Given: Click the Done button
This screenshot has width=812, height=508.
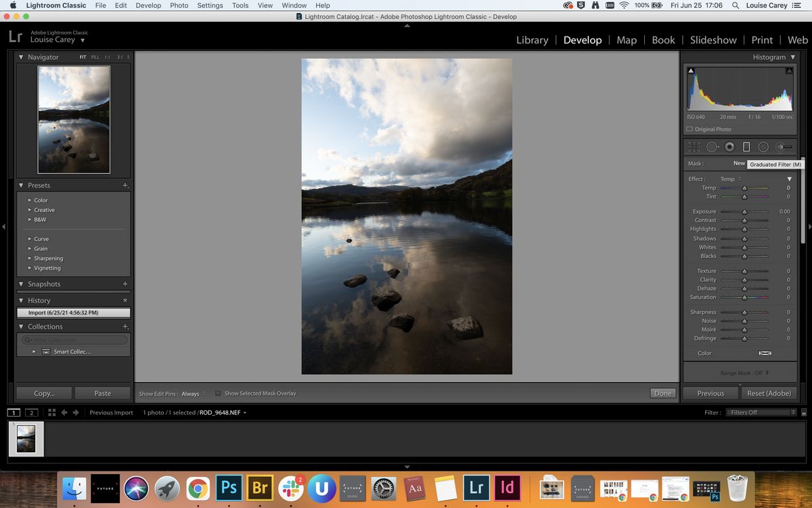Looking at the screenshot, I should (x=662, y=393).
